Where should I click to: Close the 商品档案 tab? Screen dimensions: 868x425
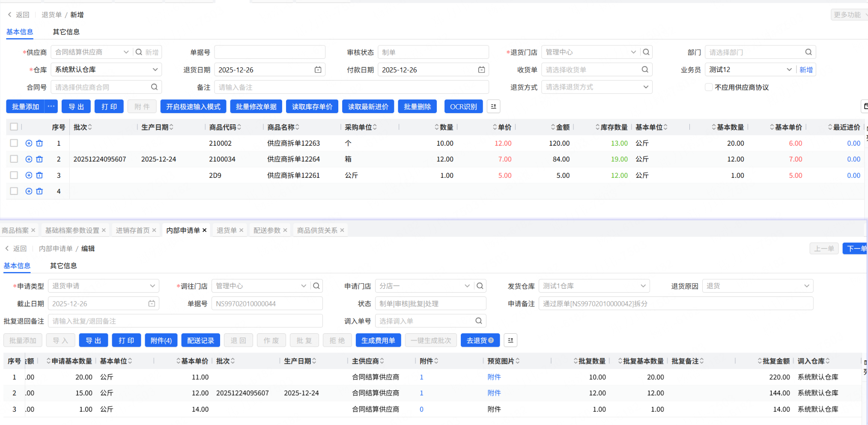coord(33,230)
